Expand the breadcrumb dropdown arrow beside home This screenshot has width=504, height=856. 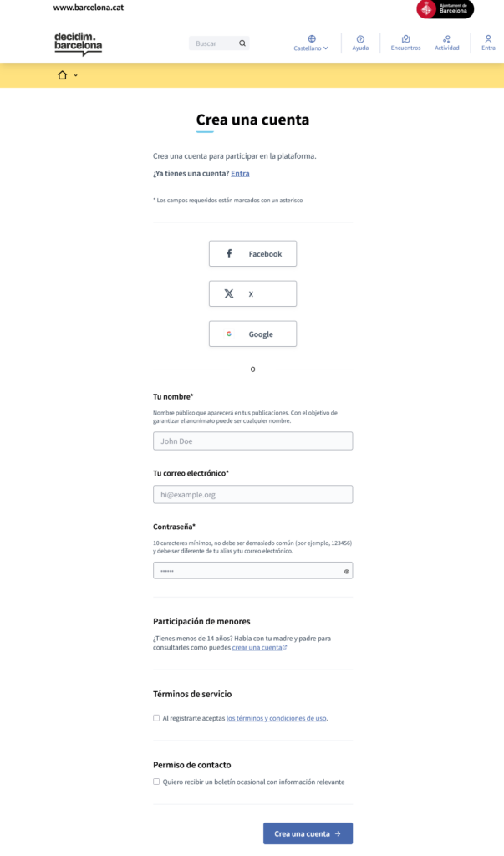[76, 76]
